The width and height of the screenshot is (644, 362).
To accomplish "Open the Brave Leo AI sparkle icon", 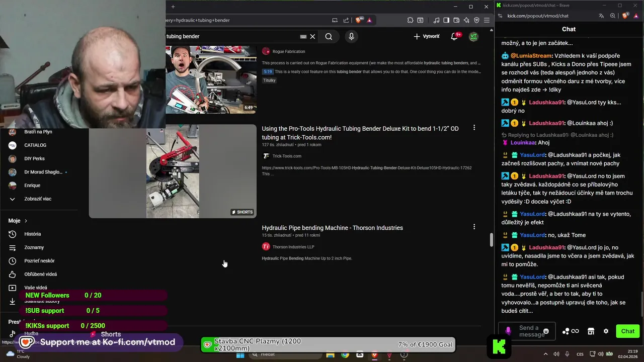I will coord(466,20).
